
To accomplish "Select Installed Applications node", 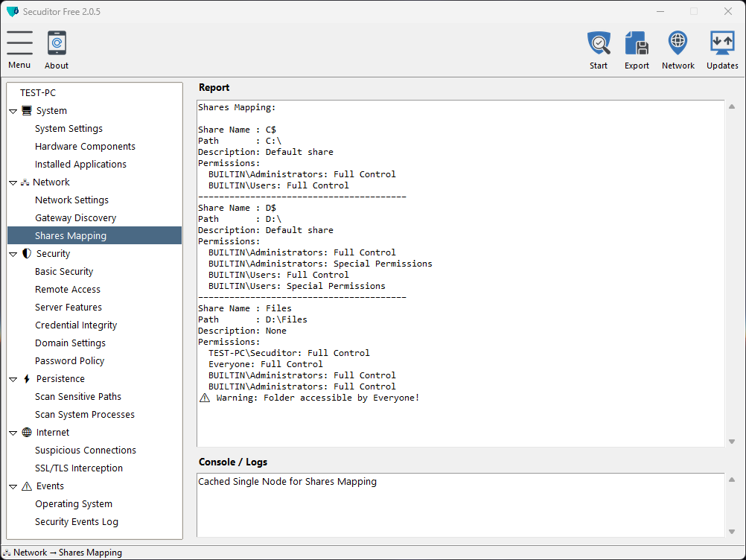I will pyautogui.click(x=80, y=165).
